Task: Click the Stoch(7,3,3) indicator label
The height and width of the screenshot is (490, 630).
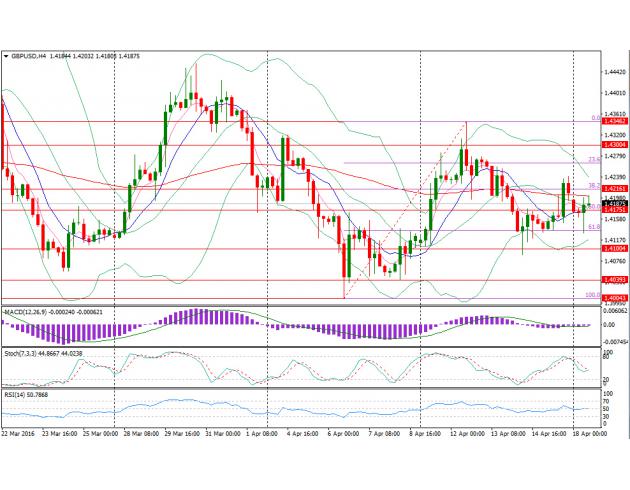Action: tap(24, 353)
